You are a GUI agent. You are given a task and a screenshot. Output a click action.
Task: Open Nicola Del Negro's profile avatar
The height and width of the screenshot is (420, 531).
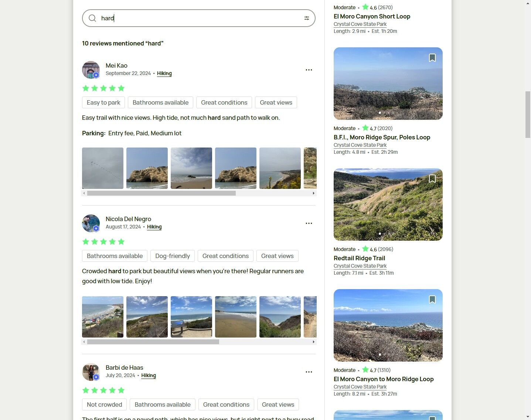[91, 223]
